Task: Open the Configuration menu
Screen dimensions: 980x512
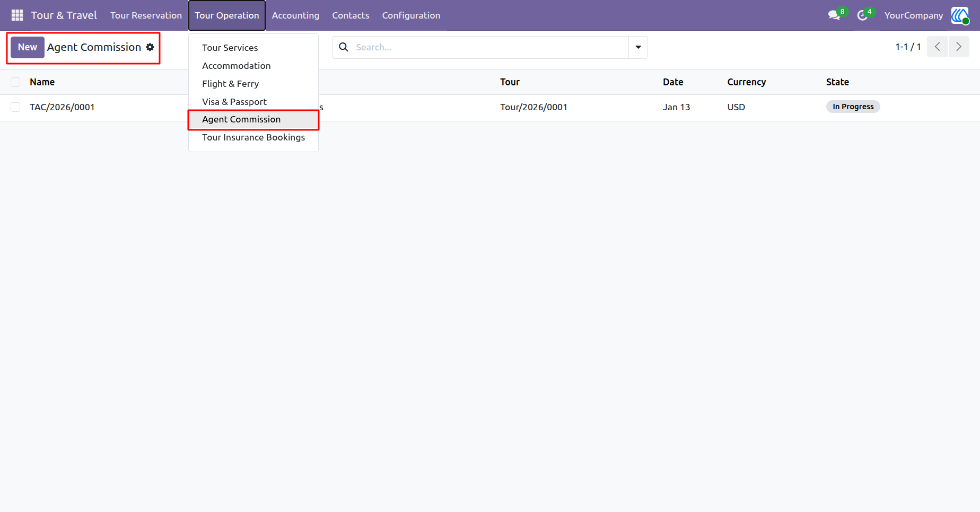Action: tap(411, 15)
